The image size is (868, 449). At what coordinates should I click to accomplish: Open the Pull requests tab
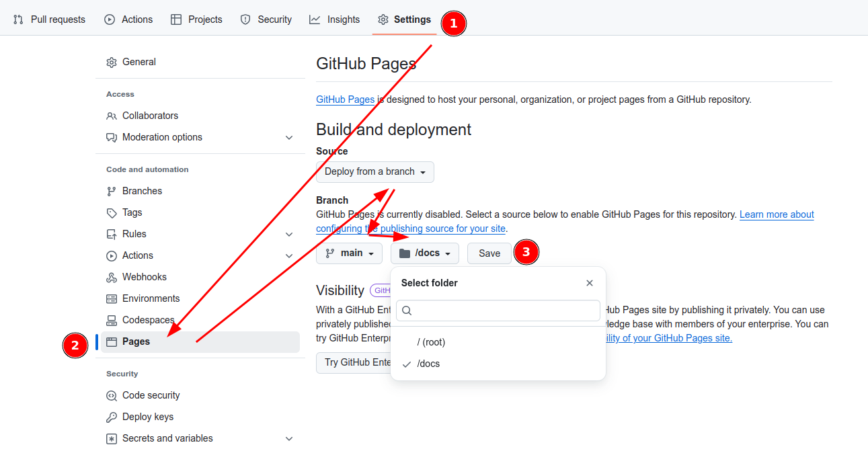[x=50, y=19]
